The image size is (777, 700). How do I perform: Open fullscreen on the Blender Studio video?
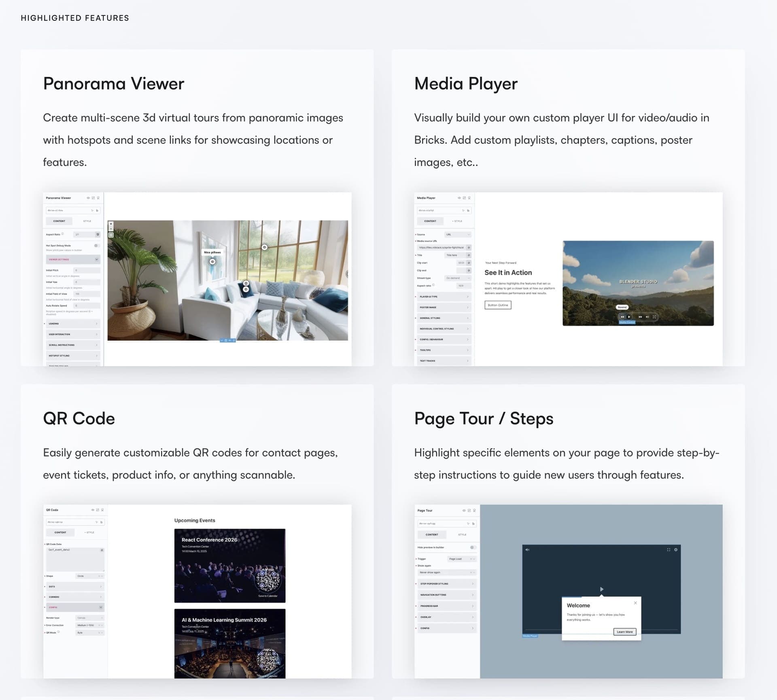coord(654,317)
